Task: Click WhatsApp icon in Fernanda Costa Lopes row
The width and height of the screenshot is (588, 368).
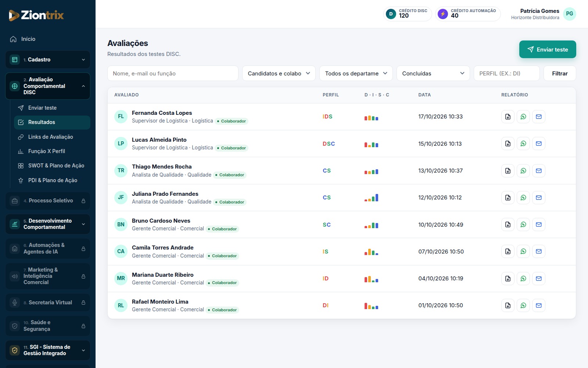Action: tap(523, 117)
